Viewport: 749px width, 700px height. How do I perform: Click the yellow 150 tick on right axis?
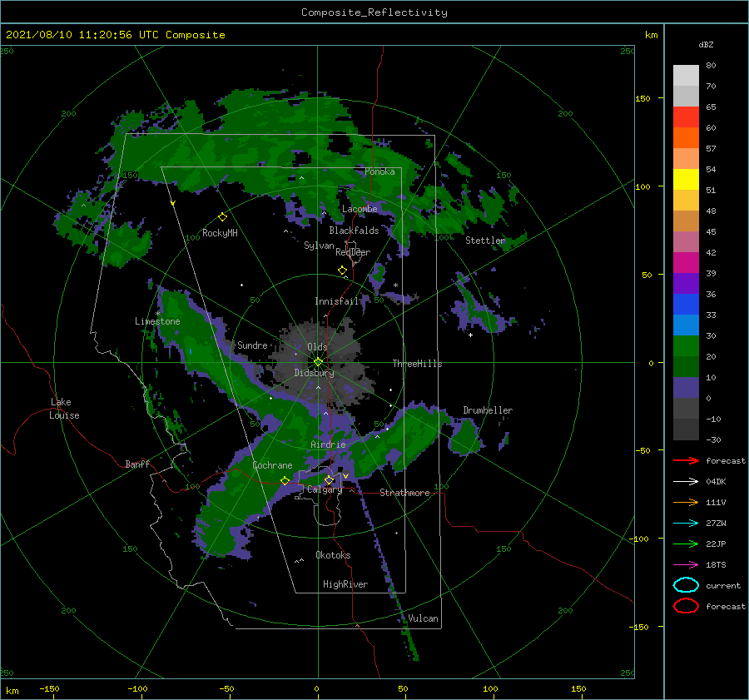point(642,98)
